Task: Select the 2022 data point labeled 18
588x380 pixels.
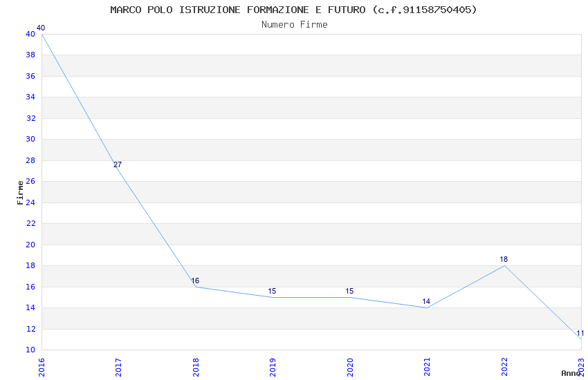Action: click(504, 265)
